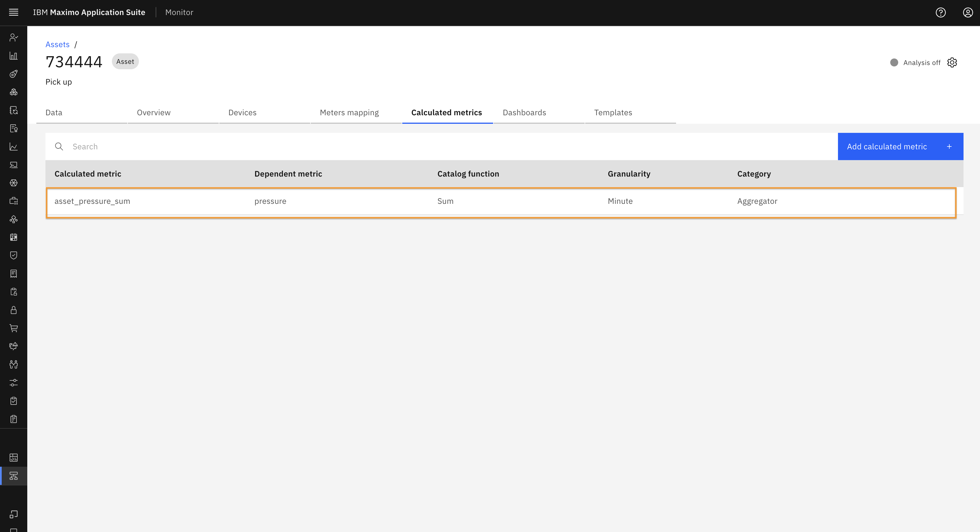This screenshot has width=980, height=532.
Task: Click the 'pressure' dependent metric cell
Action: pyautogui.click(x=270, y=201)
